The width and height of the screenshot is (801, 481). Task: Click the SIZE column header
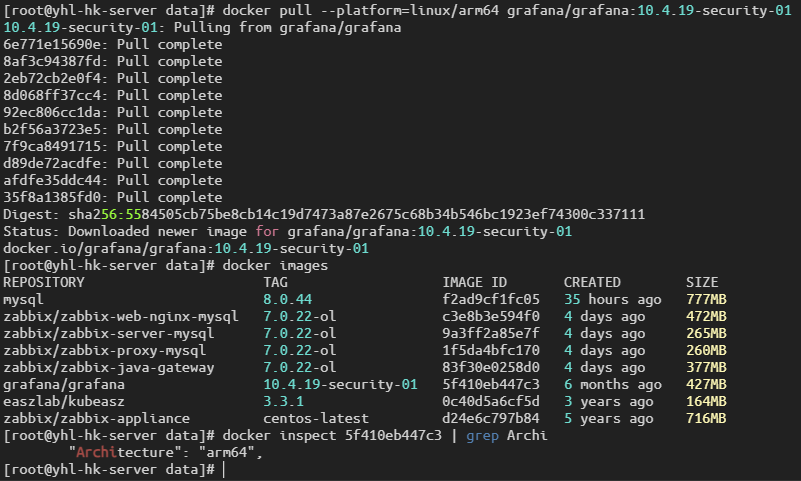click(702, 282)
